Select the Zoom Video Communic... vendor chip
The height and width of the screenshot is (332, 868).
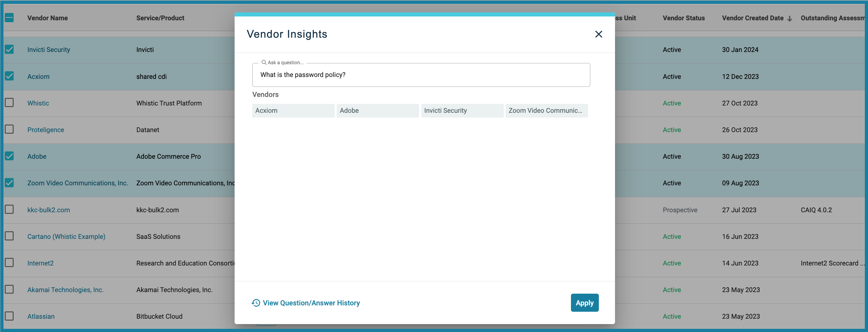pos(547,111)
